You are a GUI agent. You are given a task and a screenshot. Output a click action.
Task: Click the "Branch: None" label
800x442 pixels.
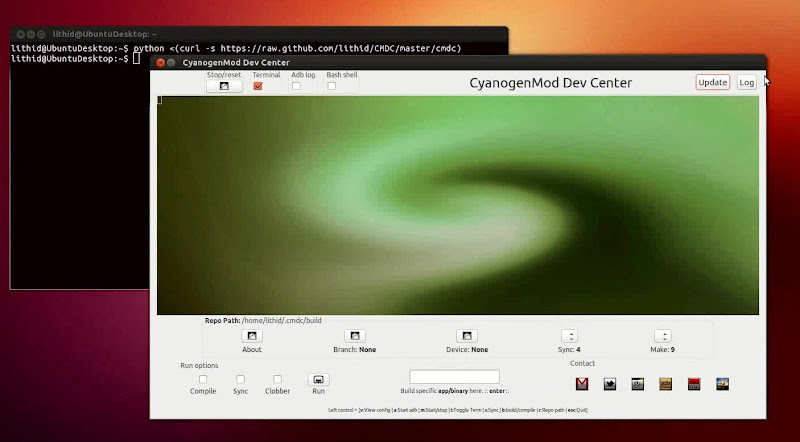point(355,350)
